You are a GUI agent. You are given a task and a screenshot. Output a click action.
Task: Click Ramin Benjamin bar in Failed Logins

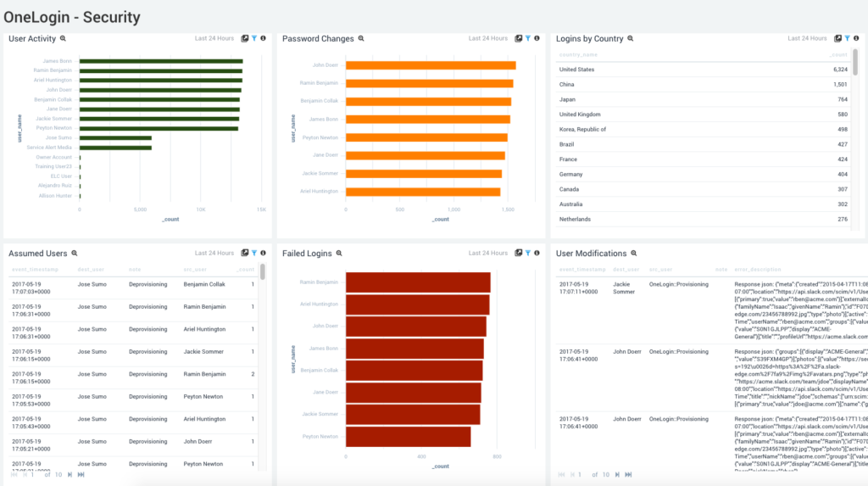418,282
